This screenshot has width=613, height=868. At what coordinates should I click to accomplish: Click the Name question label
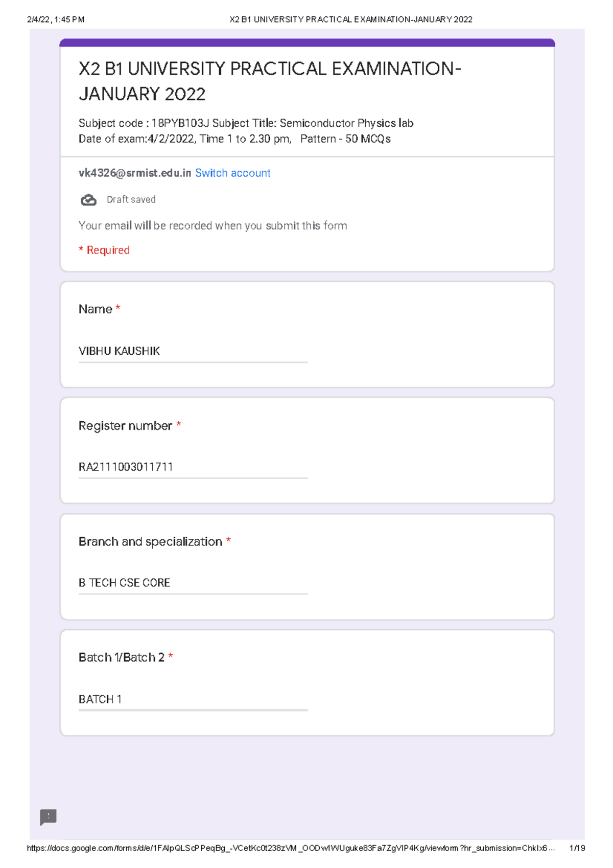pyautogui.click(x=96, y=309)
